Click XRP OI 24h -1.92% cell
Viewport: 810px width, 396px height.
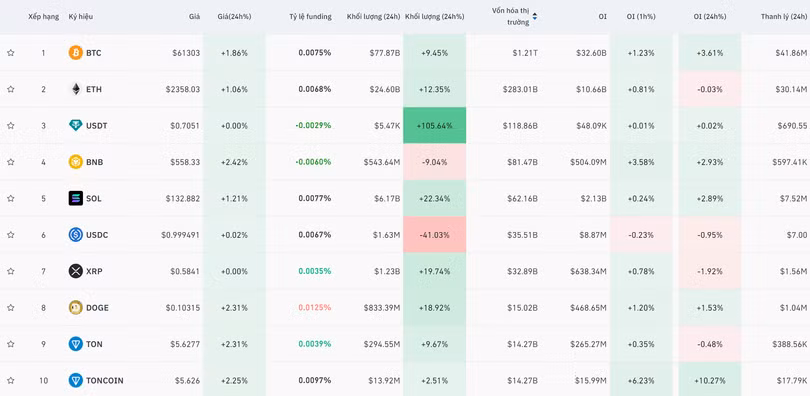pos(710,271)
